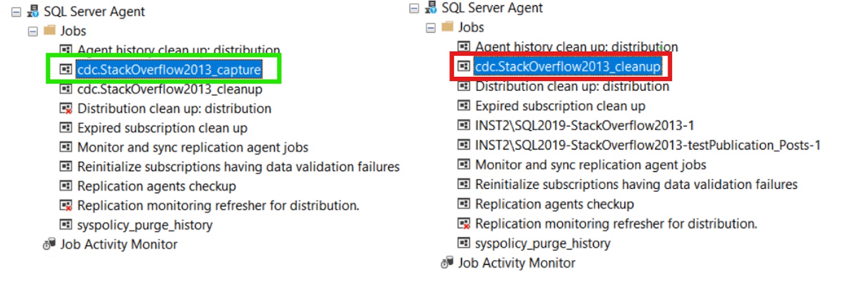Click job icon beside right Reinitialize subscriptions

click(464, 184)
